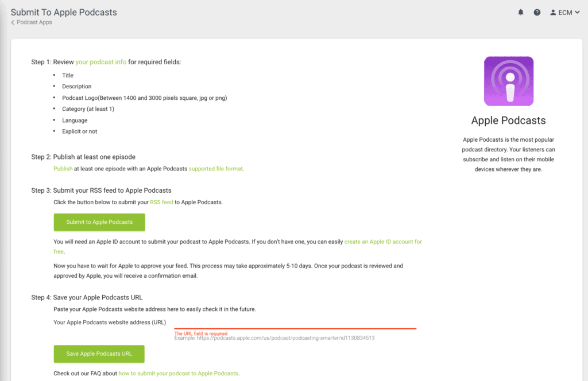Screen dimensions: 588x381
Task: Click 'Step 4: Save your Apple Podcasts URL' heading
Action: [x=87, y=297]
